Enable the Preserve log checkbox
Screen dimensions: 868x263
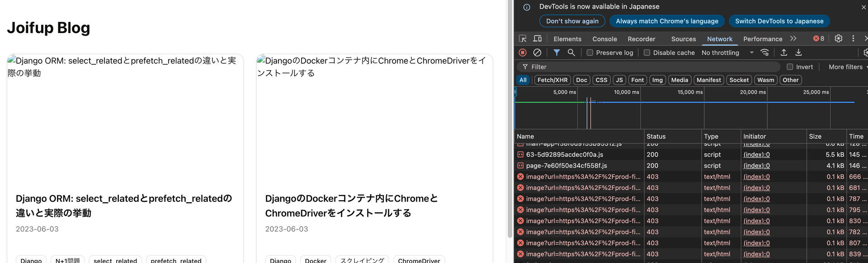(x=590, y=53)
